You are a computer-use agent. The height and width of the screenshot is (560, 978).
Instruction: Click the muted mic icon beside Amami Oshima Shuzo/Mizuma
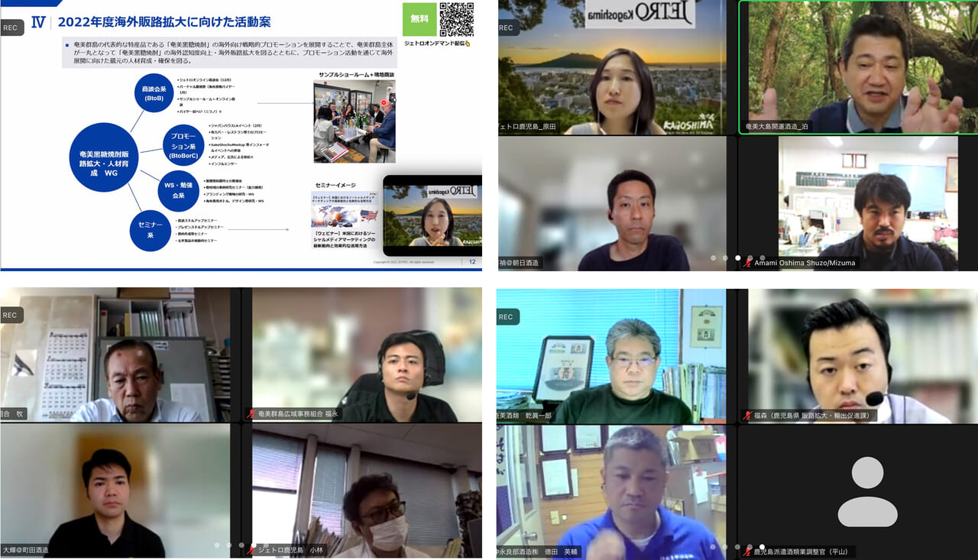[x=747, y=262]
